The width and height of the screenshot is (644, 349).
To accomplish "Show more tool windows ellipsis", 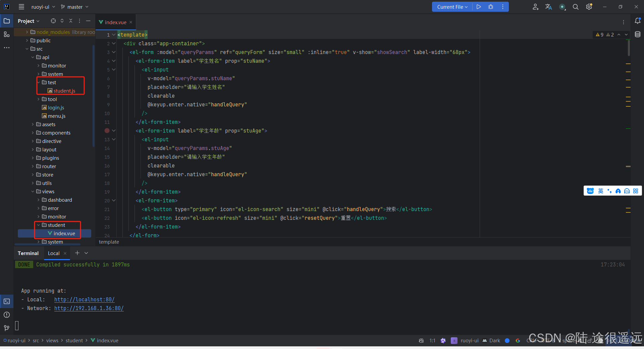I will (x=7, y=48).
